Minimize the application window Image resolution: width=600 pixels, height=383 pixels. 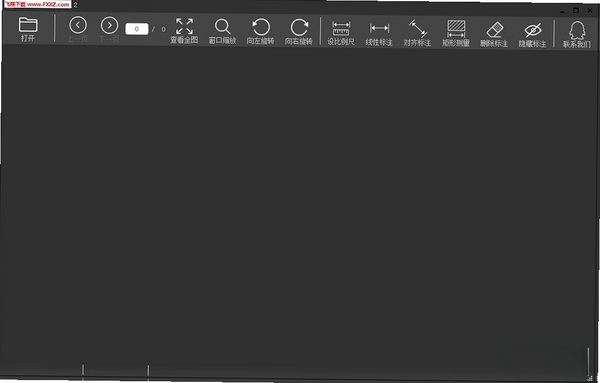562,11
